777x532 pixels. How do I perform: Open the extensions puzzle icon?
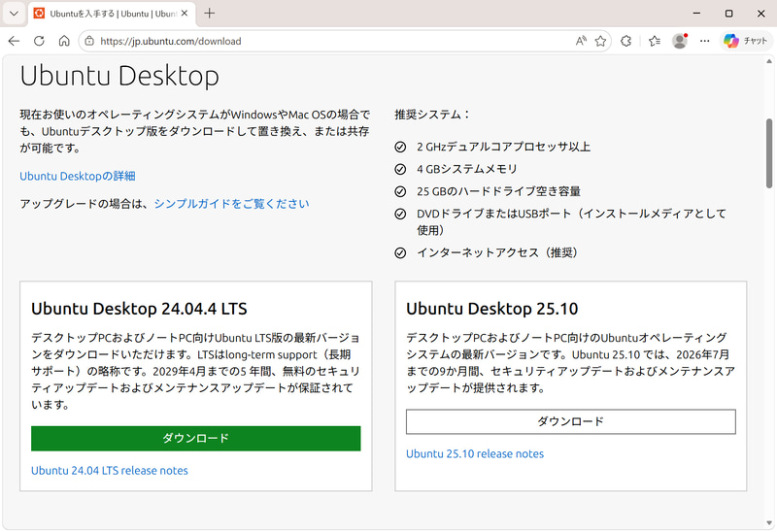625,41
